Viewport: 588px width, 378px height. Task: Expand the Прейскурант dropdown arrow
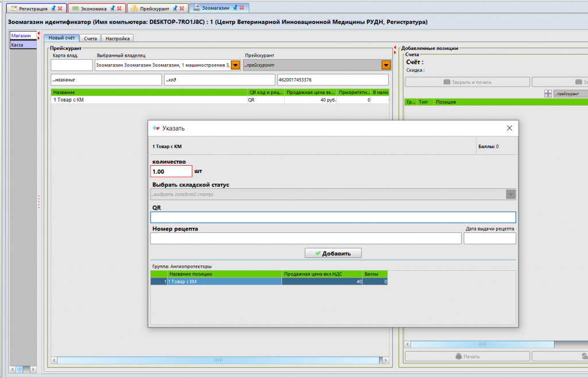[386, 65]
